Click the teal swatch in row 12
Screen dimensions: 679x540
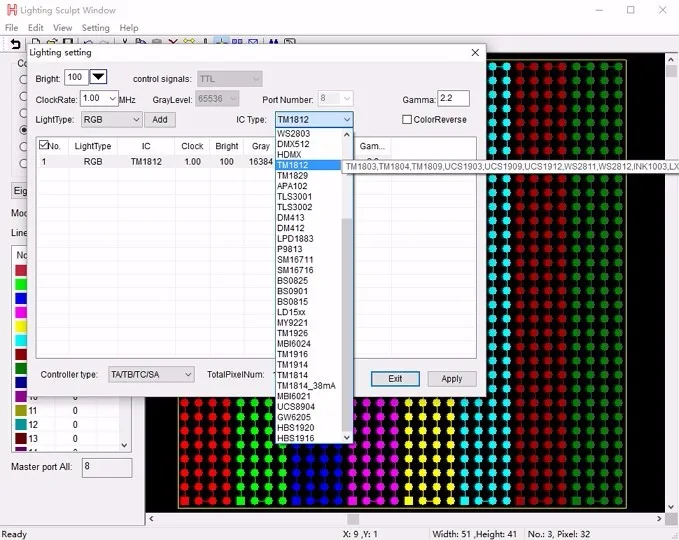coord(21,424)
